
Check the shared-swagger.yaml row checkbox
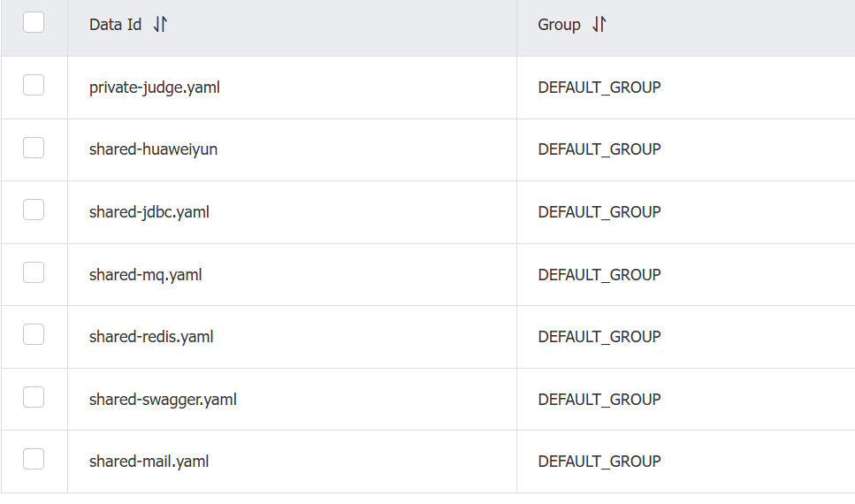coord(34,397)
